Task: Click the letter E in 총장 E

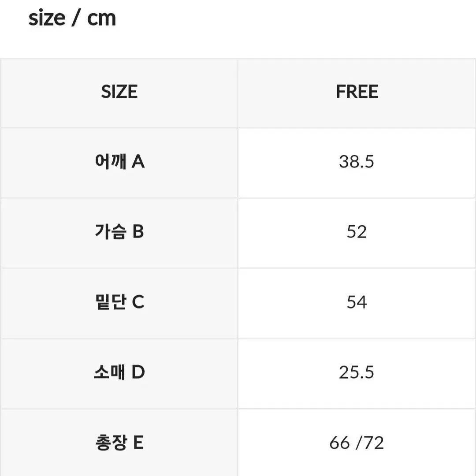Action: click(138, 443)
